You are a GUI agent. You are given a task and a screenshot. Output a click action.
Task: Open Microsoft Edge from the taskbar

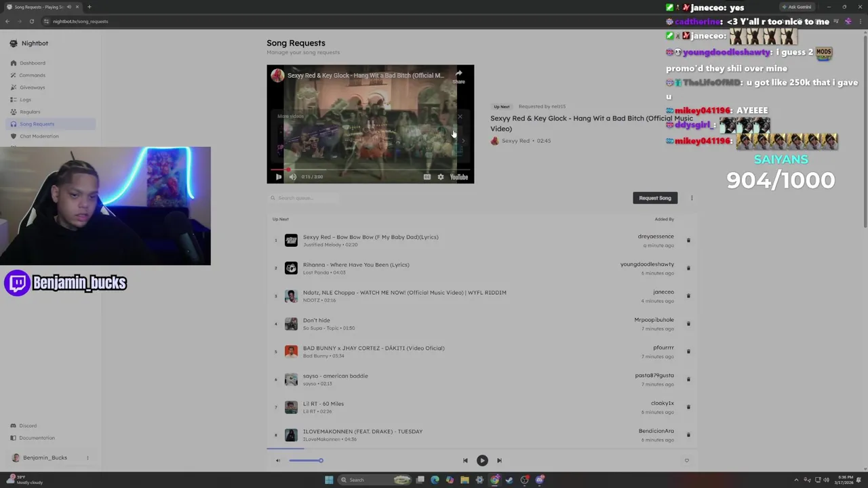tap(435, 480)
